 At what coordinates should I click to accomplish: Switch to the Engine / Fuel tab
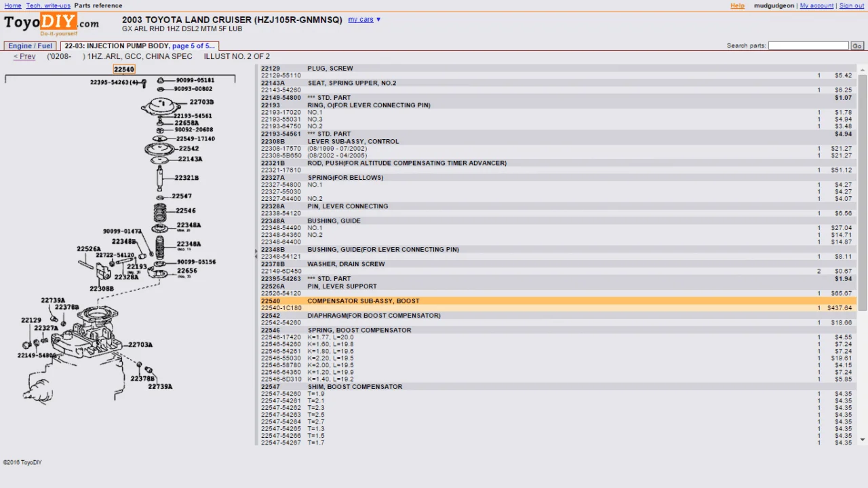pyautogui.click(x=31, y=46)
